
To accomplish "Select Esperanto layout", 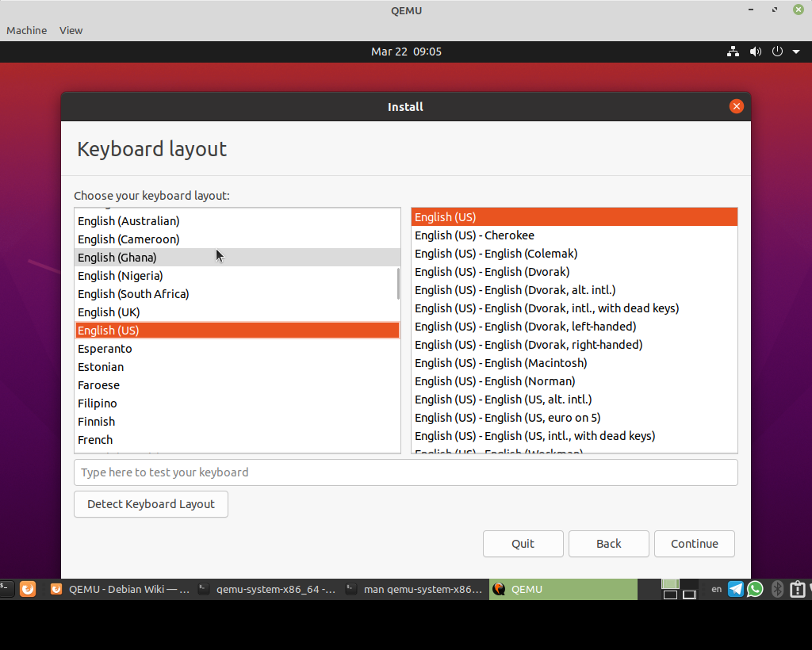I will click(237, 349).
